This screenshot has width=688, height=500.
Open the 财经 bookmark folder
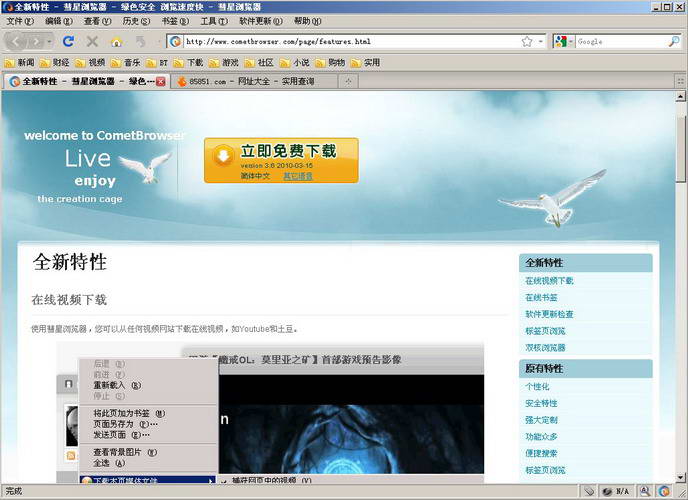tap(54, 63)
